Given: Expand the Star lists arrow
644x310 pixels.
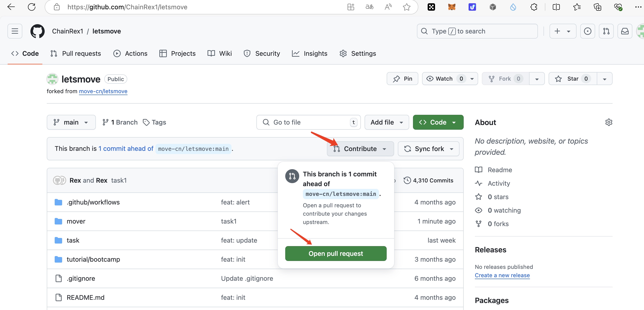Looking at the screenshot, I should click(x=604, y=79).
